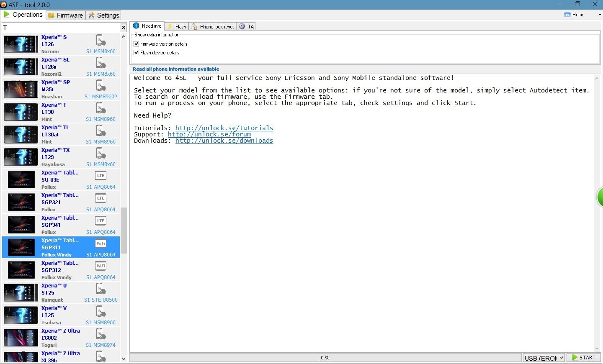Image resolution: width=603 pixels, height=364 pixels.
Task: Open the Home dropdown menu
Action: click(599, 15)
